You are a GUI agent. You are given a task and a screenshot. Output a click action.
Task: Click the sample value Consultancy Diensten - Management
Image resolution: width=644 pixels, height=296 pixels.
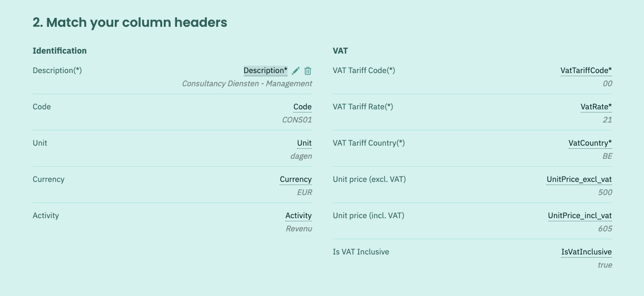247,84
